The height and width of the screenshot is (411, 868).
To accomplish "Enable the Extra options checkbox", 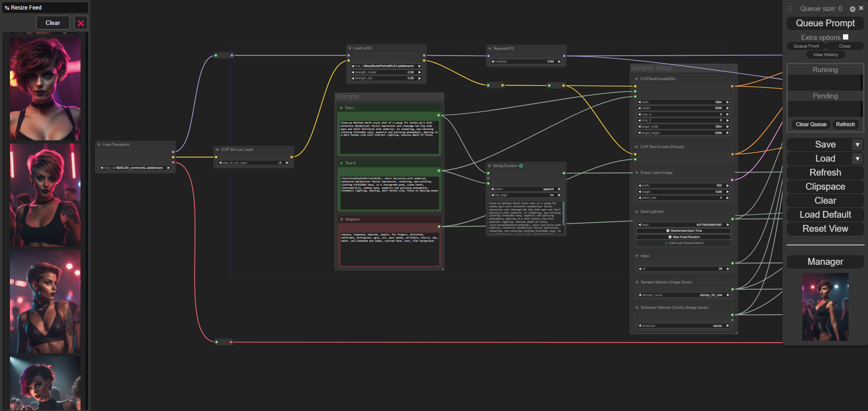I will (x=845, y=37).
